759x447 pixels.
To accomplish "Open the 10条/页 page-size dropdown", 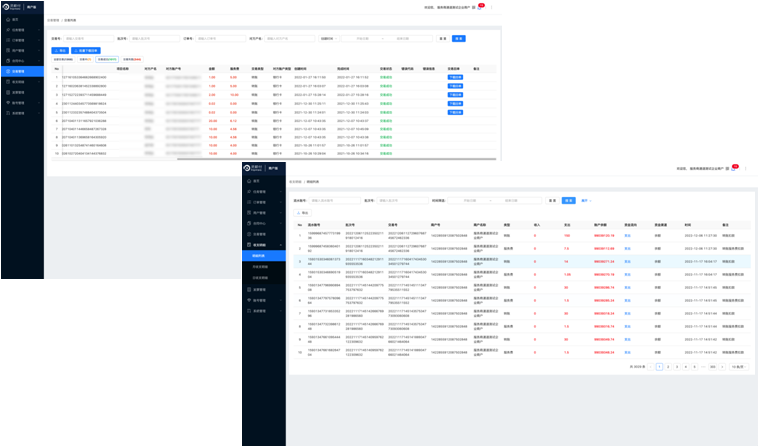I will point(739,367).
